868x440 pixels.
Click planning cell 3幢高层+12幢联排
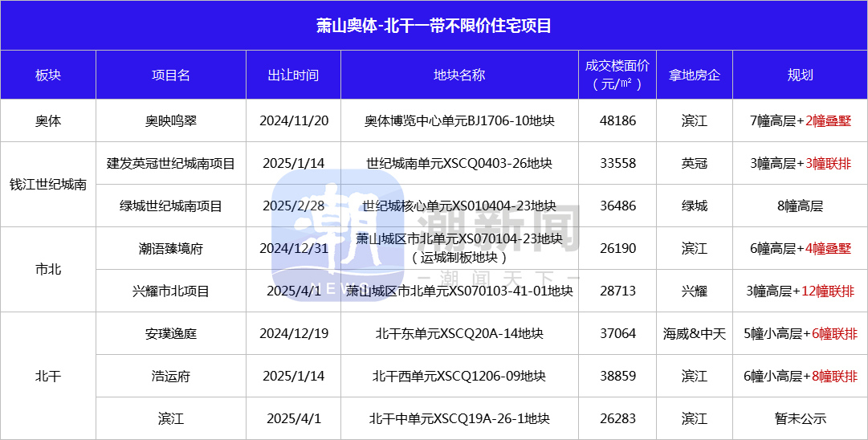[x=800, y=291]
